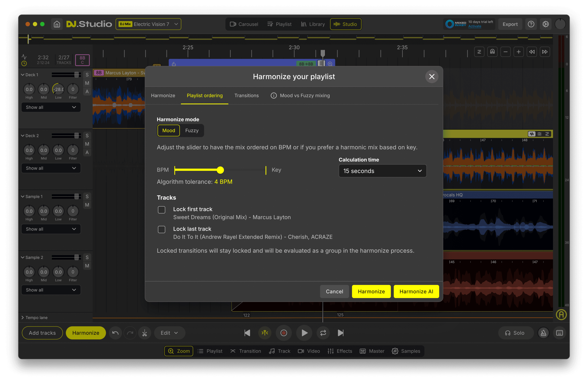Select Fuzzy harmonize mode
Image resolution: width=588 pixels, height=381 pixels.
pos(192,131)
